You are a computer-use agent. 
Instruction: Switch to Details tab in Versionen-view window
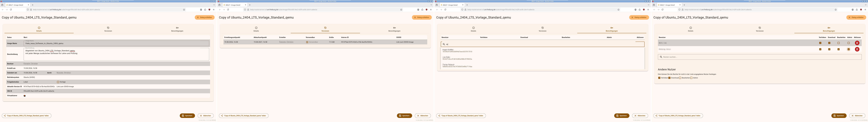tap(256, 29)
